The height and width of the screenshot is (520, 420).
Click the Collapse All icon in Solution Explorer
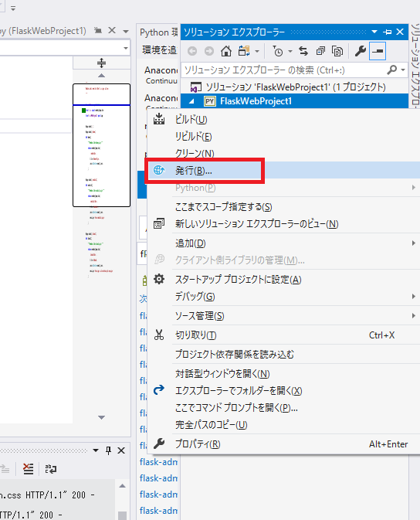point(320,51)
